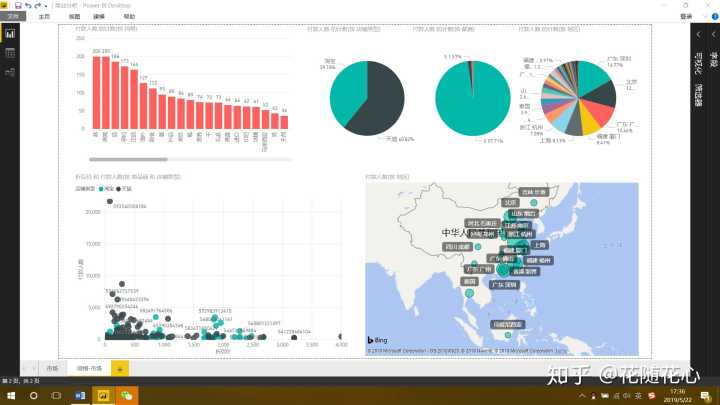The image size is (720, 405).
Task: Open the Model relationships view icon
Action: click(x=10, y=71)
